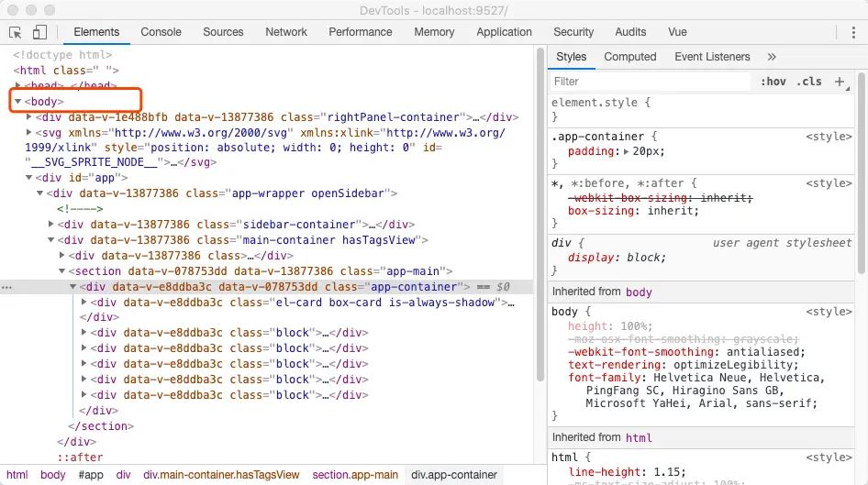Click the box-sizing inherit value
The width and height of the screenshot is (868, 485).
(673, 211)
